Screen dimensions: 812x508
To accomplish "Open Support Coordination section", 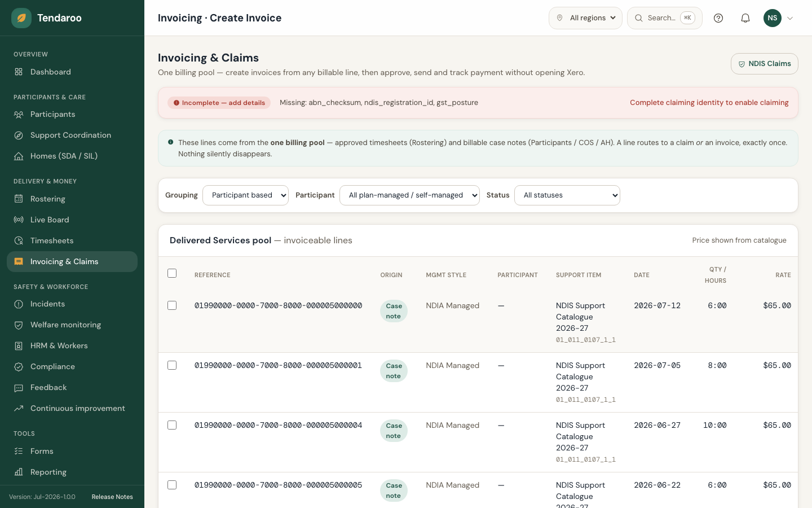I will pos(72,135).
